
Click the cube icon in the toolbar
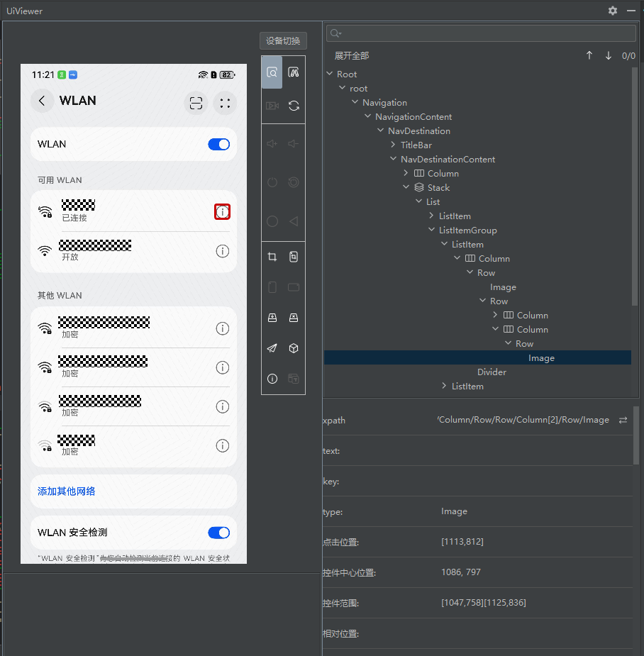click(x=294, y=348)
